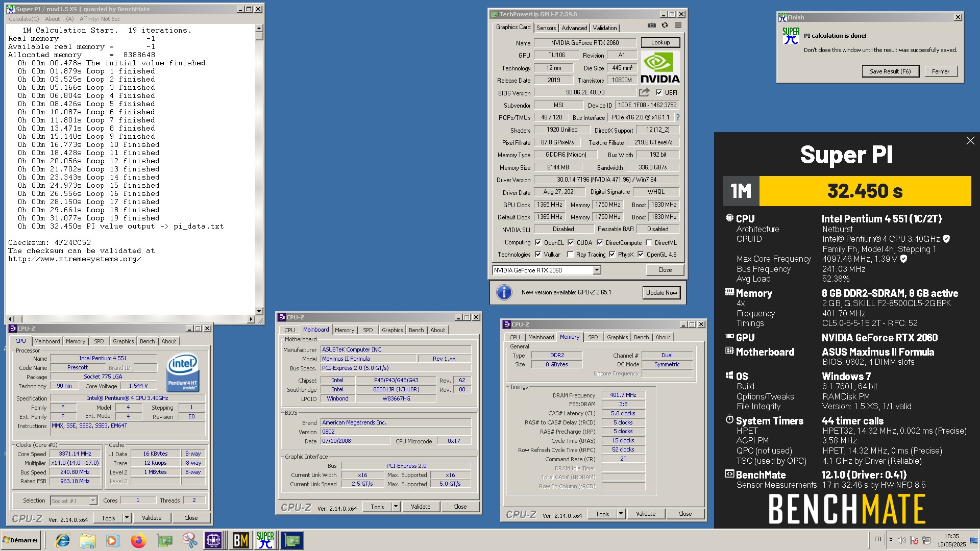Click the Super PI vertical scrollbar down arrow

[259, 311]
